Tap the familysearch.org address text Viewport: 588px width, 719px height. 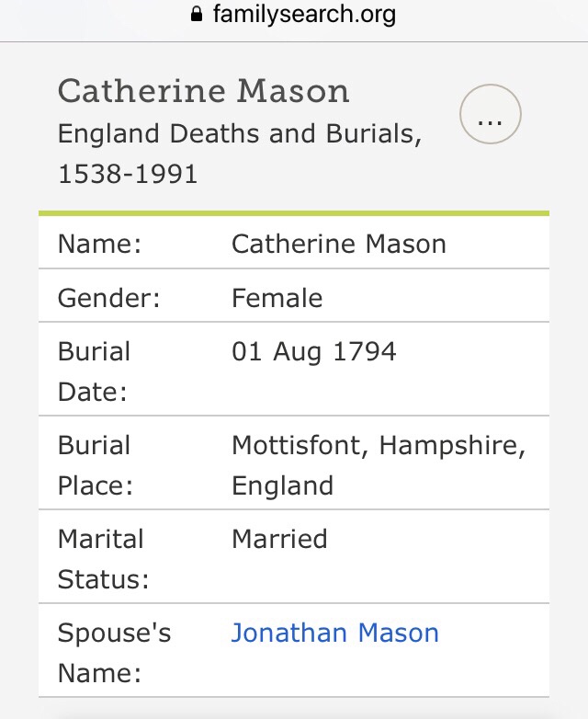[x=304, y=15]
